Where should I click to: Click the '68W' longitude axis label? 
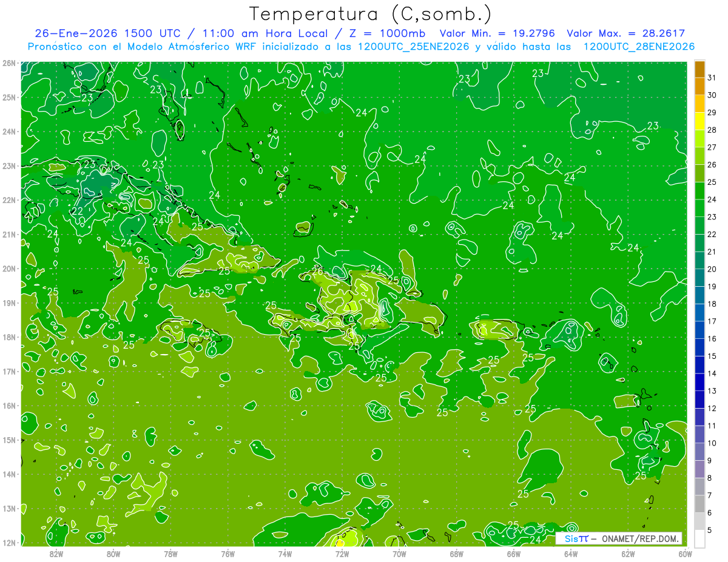pos(456,554)
